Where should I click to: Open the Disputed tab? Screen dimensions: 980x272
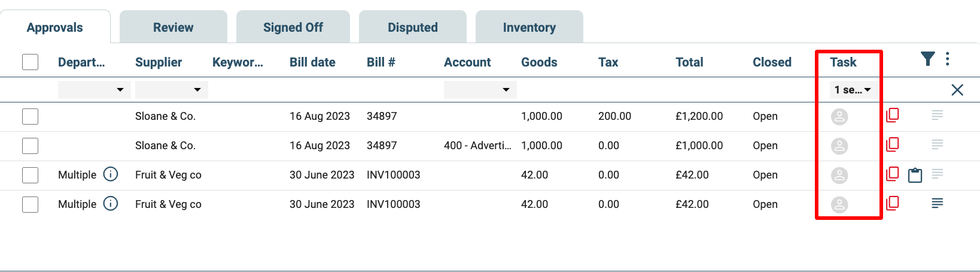(413, 27)
